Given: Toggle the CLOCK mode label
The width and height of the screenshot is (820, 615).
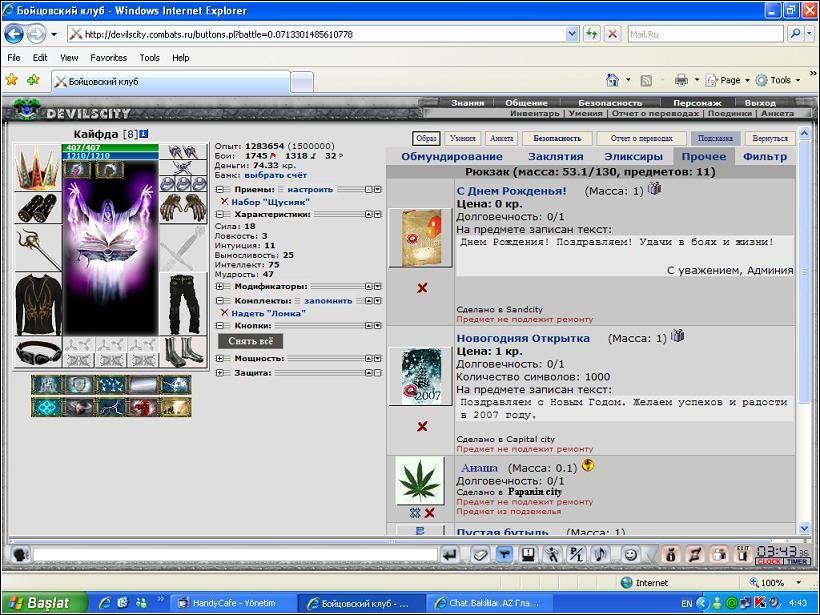Looking at the screenshot, I should point(769,562).
